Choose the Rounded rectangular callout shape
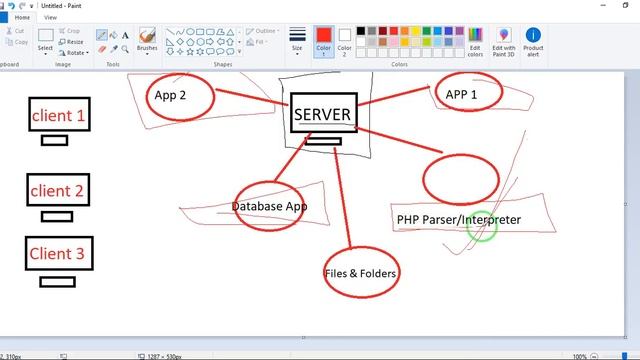The height and width of the screenshot is (360, 640). click(210, 51)
